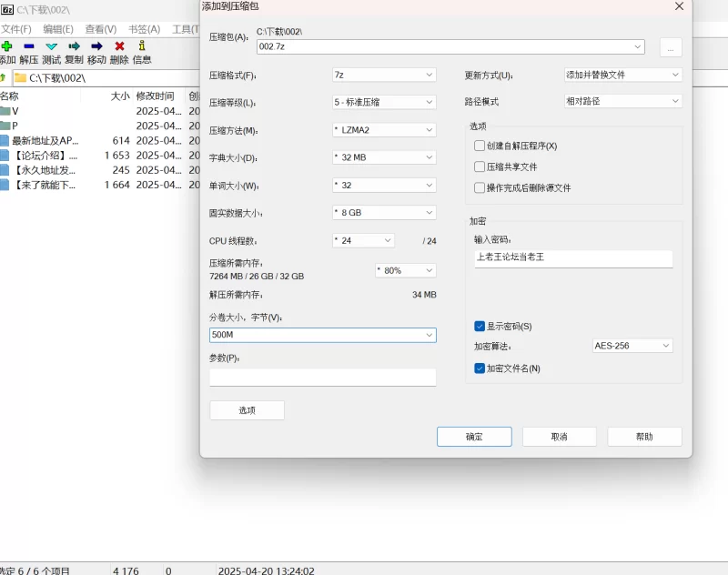This screenshot has width=728, height=575.
Task: Click the size value 614
Action: point(121,141)
